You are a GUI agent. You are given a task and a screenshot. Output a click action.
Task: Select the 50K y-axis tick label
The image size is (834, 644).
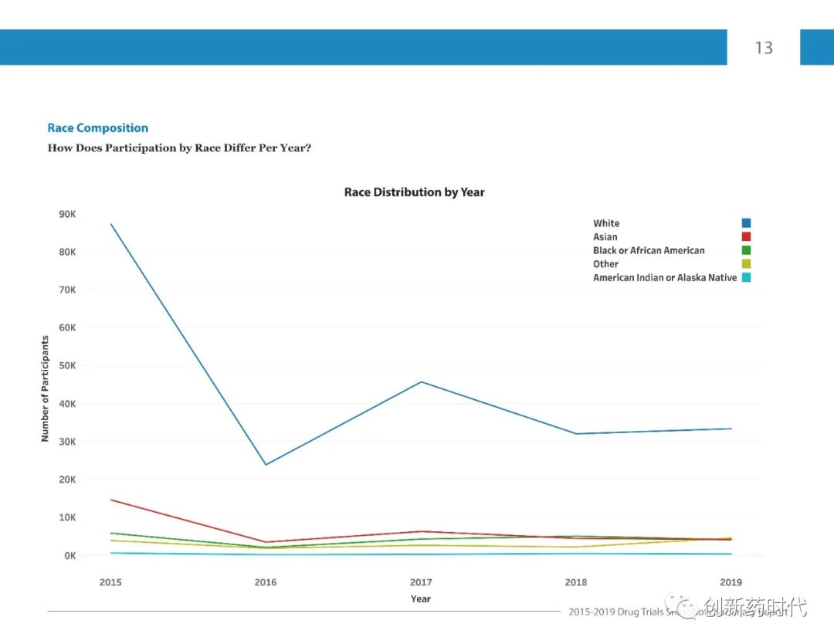[66, 365]
